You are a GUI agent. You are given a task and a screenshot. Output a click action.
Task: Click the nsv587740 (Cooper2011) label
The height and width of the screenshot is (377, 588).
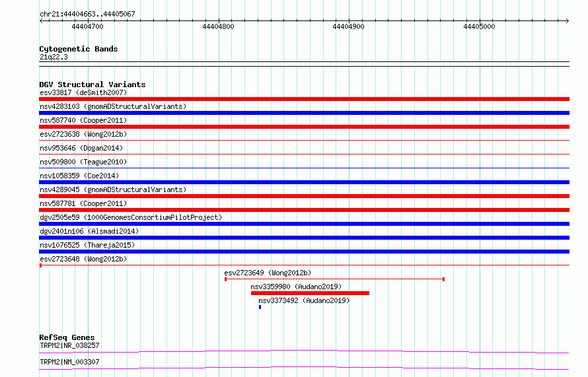click(x=83, y=120)
